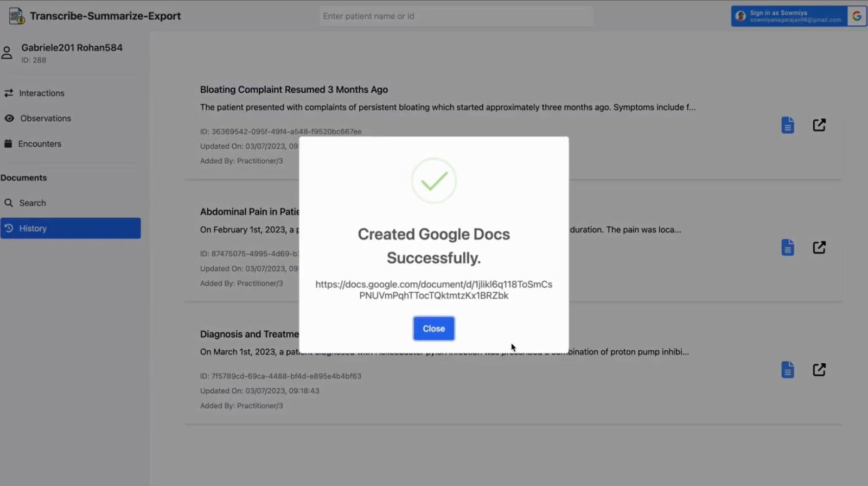Click the Search magnifier icon in sidebar
Viewport: 868px width, 486px height.
9,203
